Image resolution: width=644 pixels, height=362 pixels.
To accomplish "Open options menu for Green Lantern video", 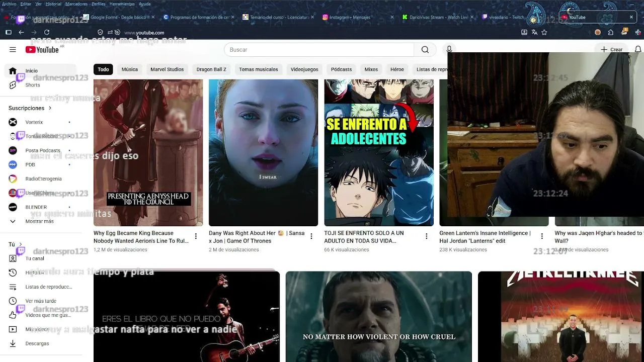I will pos(542,236).
